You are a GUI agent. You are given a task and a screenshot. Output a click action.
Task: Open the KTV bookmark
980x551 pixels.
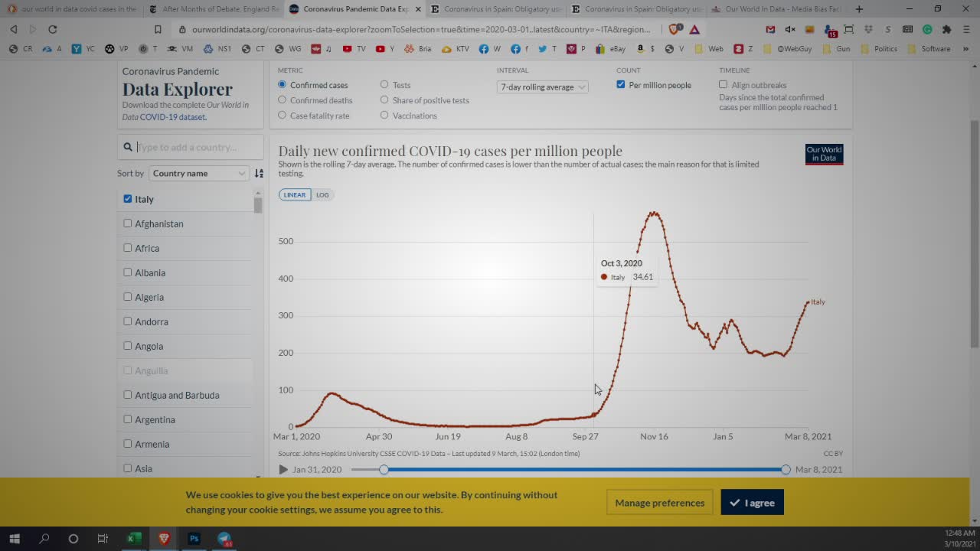pos(456,48)
